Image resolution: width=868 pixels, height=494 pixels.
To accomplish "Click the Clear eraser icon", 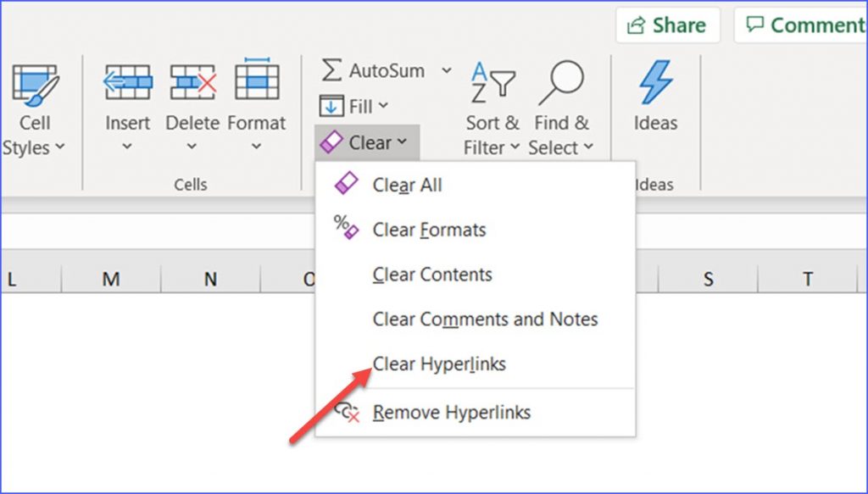I will coord(333,142).
